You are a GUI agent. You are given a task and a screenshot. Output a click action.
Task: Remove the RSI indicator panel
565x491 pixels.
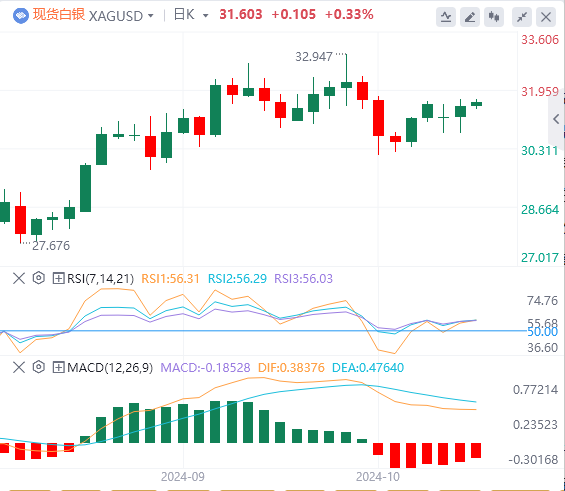coord(19,278)
